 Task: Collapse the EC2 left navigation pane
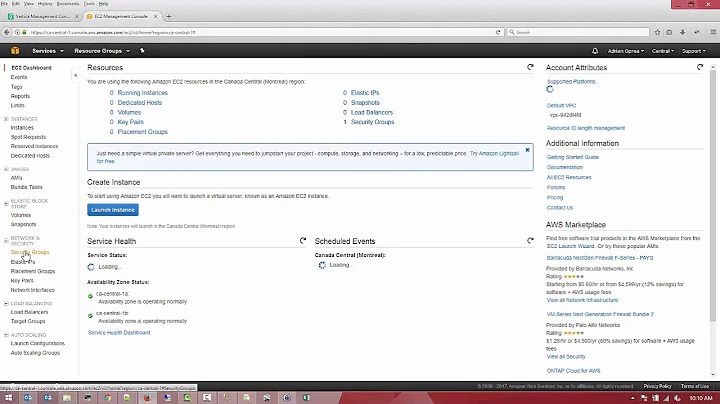point(75,75)
